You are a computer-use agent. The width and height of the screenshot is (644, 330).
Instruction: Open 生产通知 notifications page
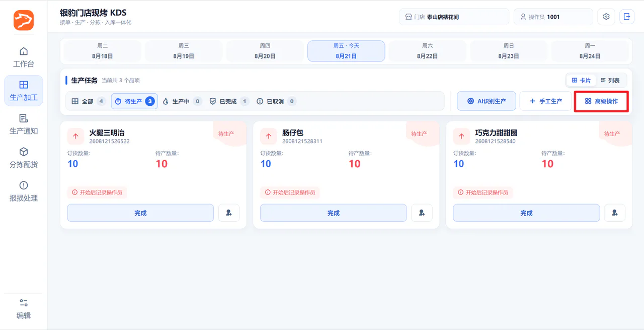pos(24,124)
